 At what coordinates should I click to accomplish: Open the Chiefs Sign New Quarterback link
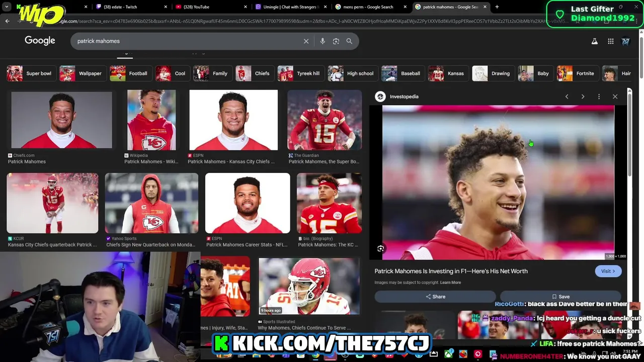(x=151, y=245)
